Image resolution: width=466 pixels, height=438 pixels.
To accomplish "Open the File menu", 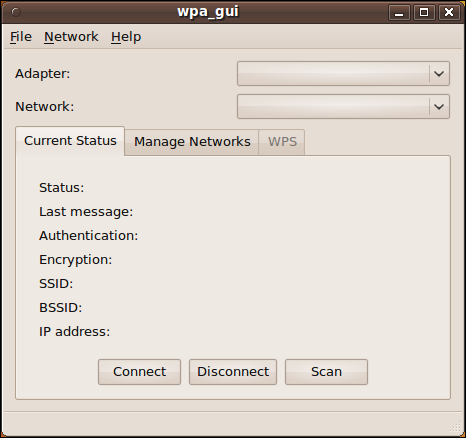I will [x=21, y=37].
